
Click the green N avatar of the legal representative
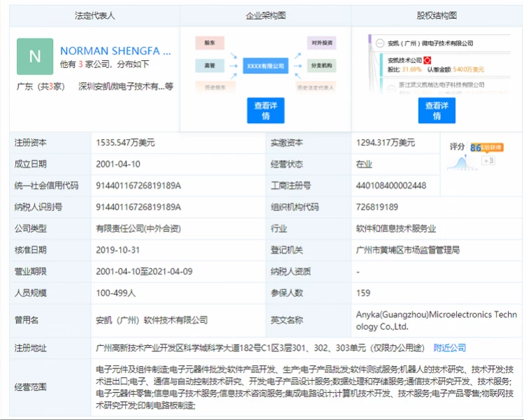(x=34, y=57)
